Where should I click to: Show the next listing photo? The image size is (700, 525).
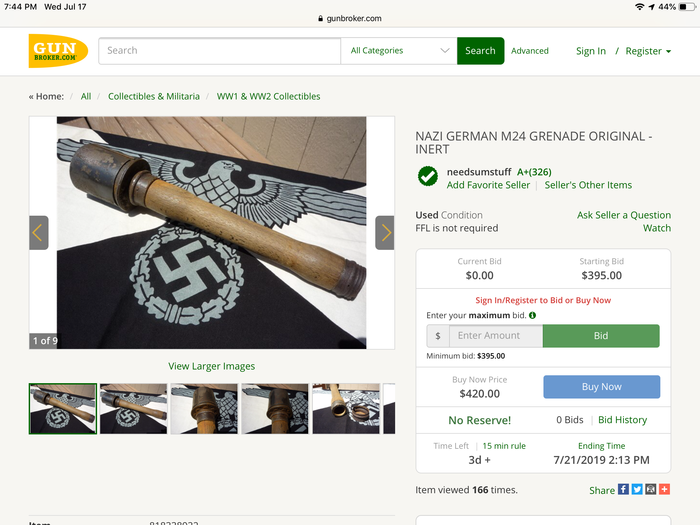tap(385, 233)
